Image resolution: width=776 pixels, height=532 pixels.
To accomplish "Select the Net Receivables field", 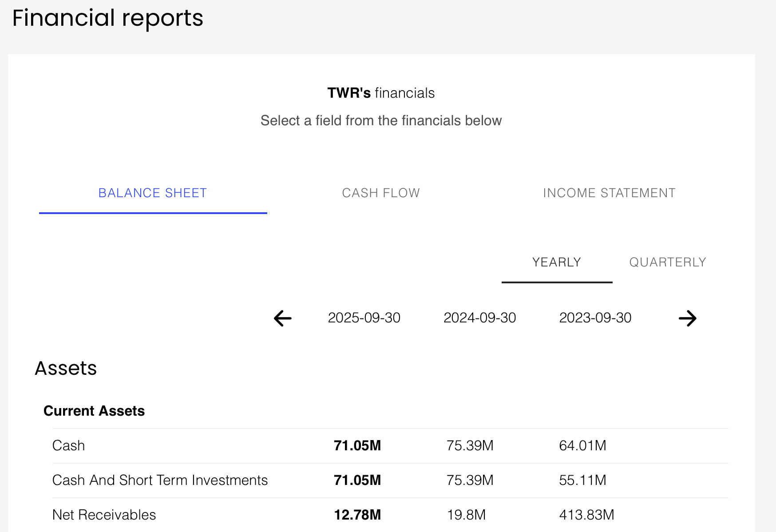I will [104, 515].
